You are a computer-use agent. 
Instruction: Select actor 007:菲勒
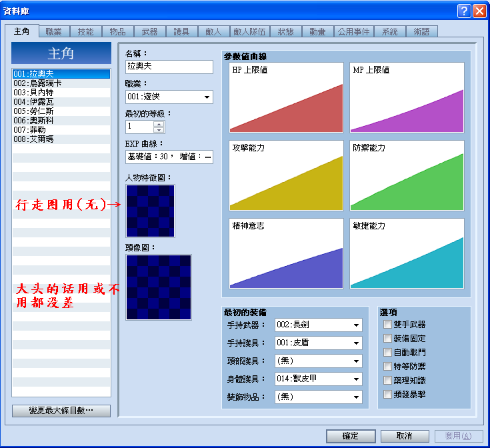61,130
